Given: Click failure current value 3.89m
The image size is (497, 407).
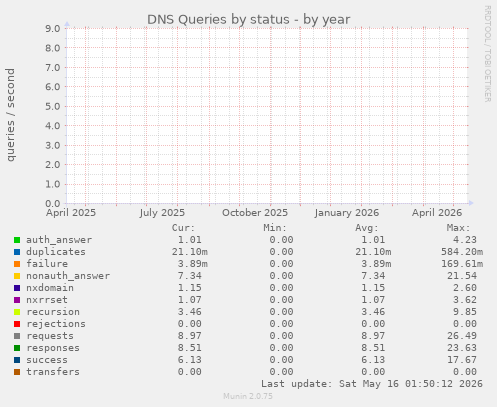Looking at the screenshot, I should 193,264.
